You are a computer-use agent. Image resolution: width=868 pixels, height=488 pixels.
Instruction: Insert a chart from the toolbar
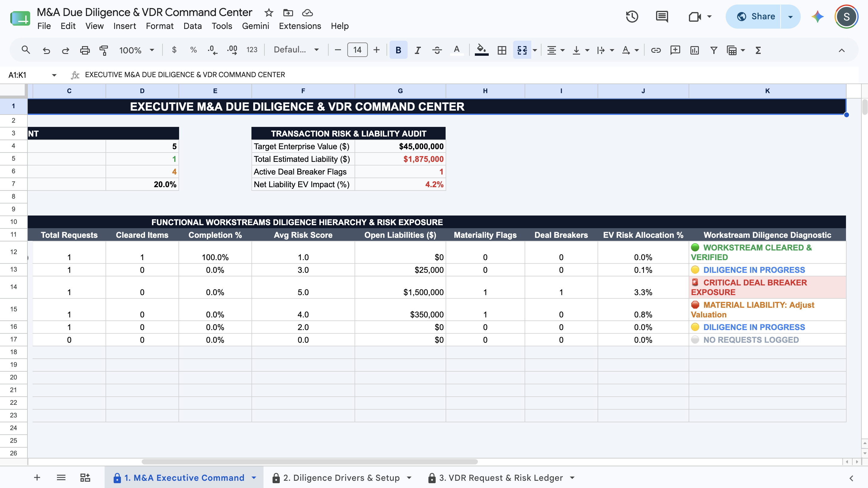click(x=694, y=50)
